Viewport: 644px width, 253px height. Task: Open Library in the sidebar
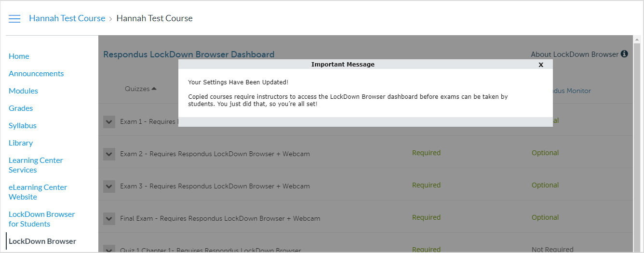[21, 143]
